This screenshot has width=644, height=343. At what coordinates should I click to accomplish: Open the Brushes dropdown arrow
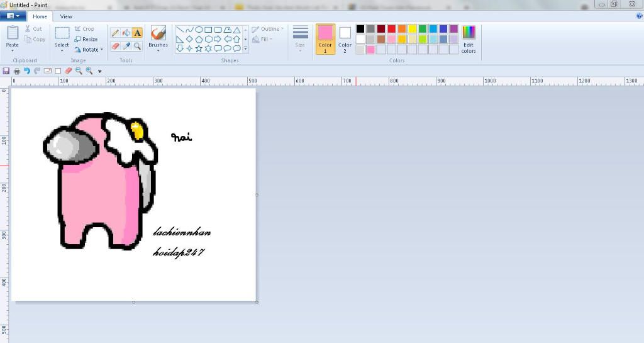coord(158,51)
